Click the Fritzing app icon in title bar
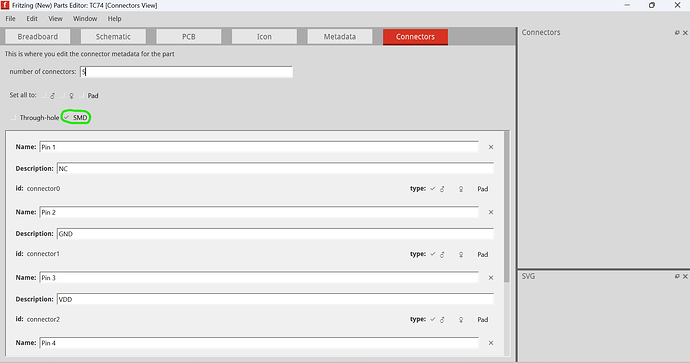 pos(5,5)
